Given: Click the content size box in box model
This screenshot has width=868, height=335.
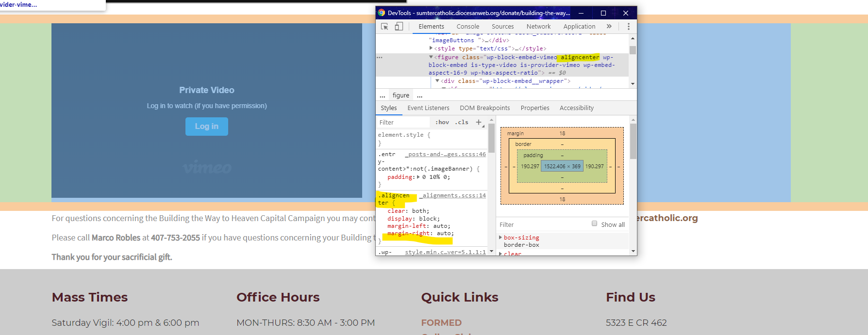Looking at the screenshot, I should point(562,166).
